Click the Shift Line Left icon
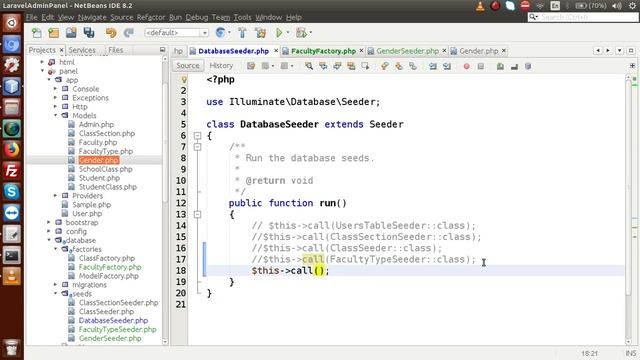640x360 pixels. pos(433,66)
